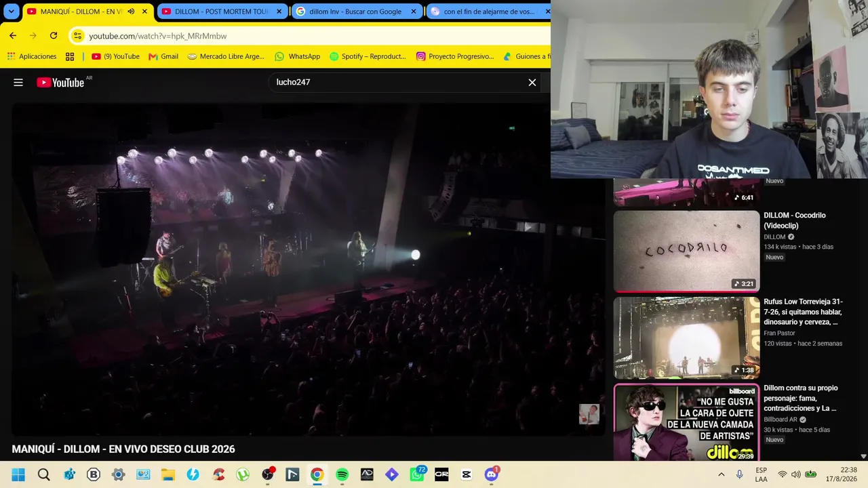This screenshot has width=868, height=488.
Task: Reload the current YouTube page
Action: [x=54, y=36]
